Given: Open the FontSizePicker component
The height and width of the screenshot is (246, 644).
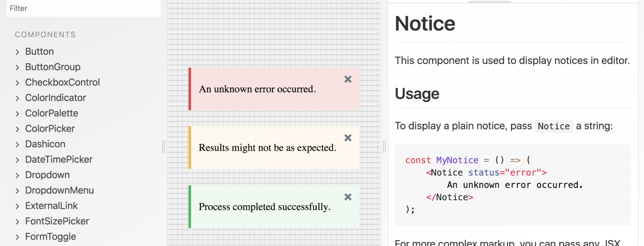Looking at the screenshot, I should pos(57,221).
